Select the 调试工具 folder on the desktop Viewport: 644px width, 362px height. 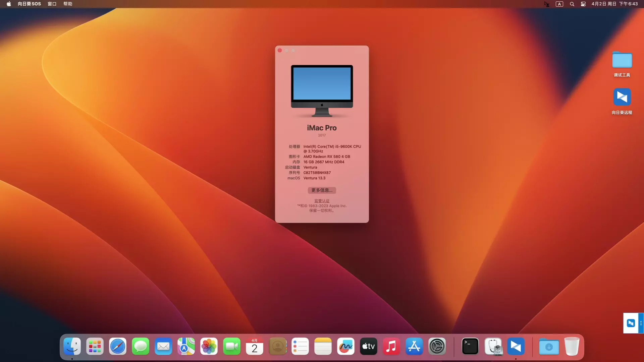pos(622,64)
